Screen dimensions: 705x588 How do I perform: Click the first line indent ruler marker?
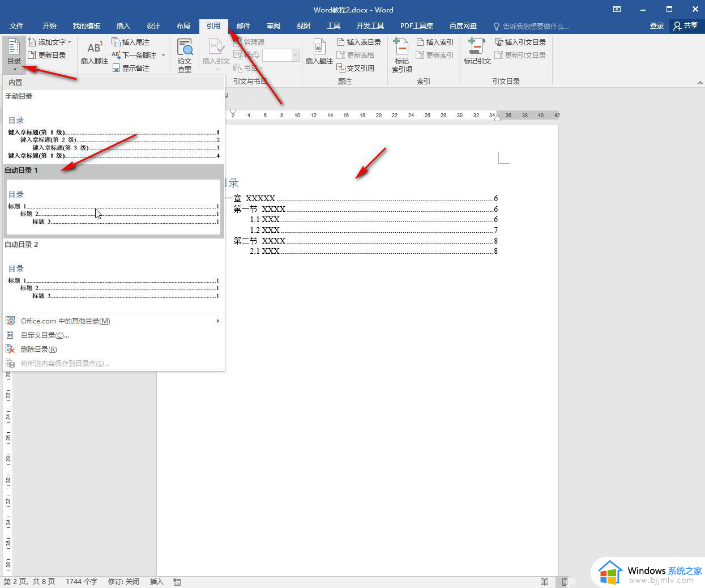pyautogui.click(x=233, y=112)
